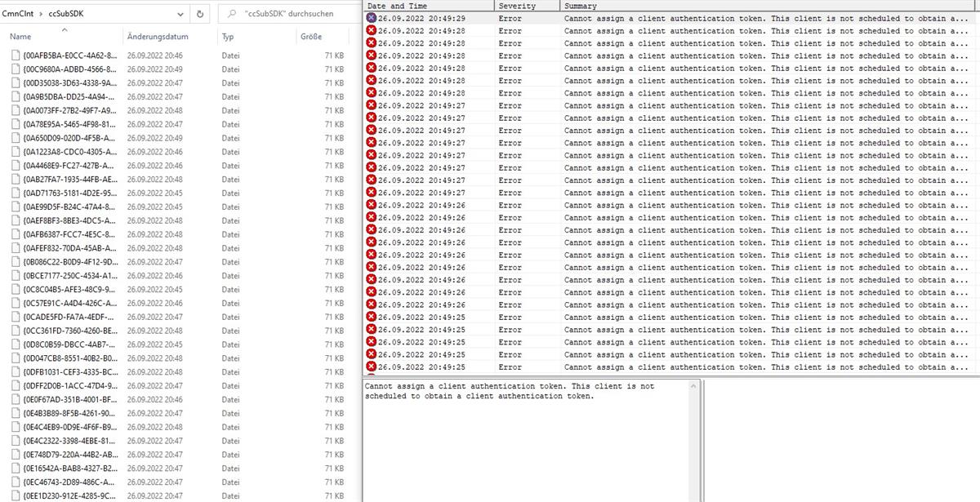
Task: Select the error icon beside 20:49:27 entry
Action: point(372,105)
